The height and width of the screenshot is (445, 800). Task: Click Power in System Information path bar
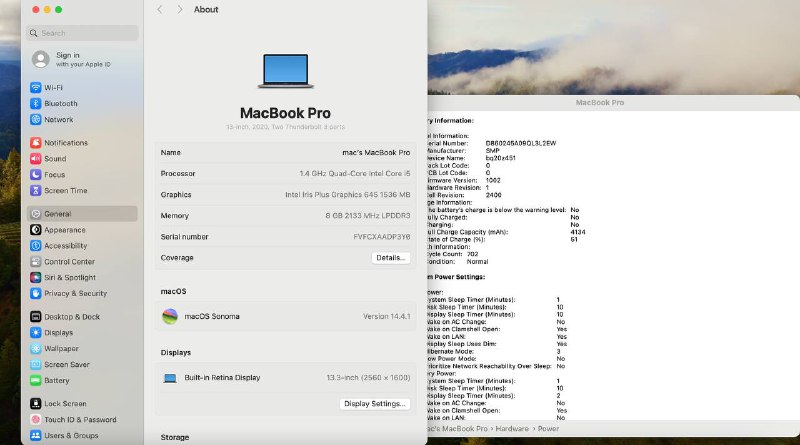point(548,429)
